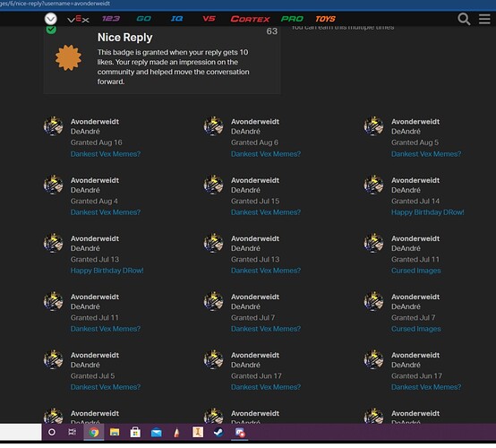The width and height of the screenshot is (496, 448).
Task: Open Dankest Vex Memes? link granted Aug 16
Action: click(x=106, y=154)
